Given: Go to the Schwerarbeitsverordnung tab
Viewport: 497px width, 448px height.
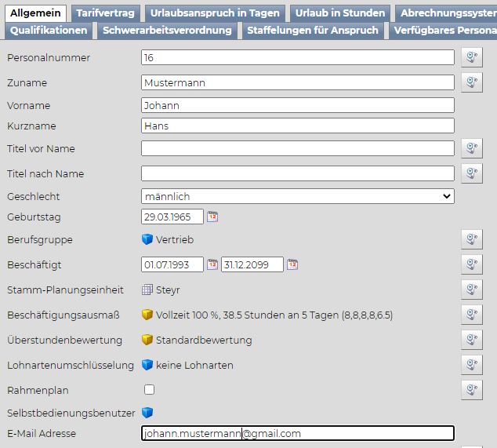Looking at the screenshot, I should coord(167,30).
